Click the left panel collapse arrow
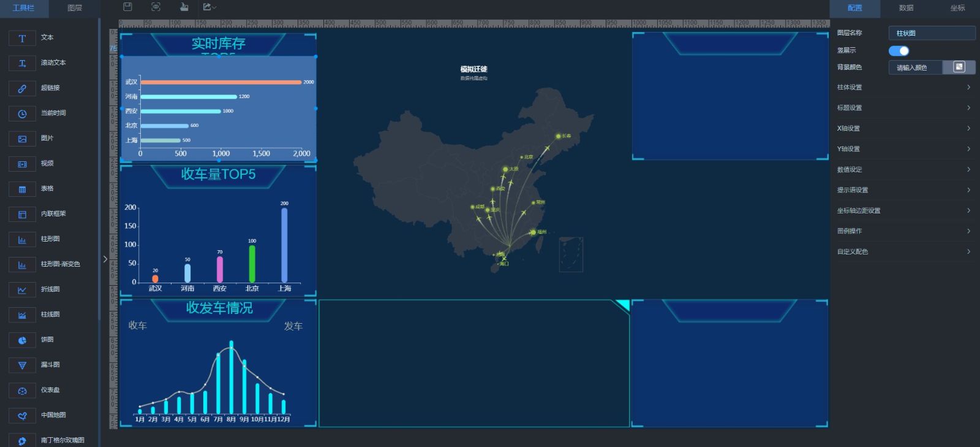Screen dimensions: 980x447 point(105,259)
